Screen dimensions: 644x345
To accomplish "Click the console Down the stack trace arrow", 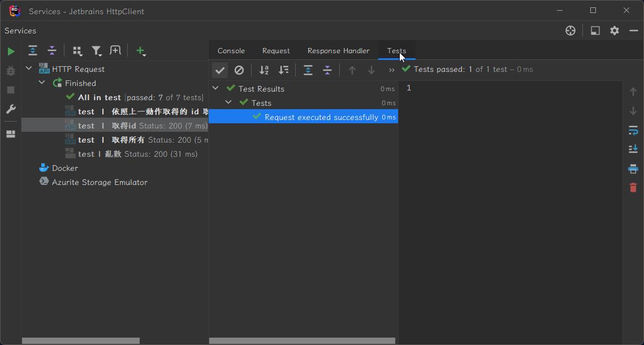I will tap(633, 111).
